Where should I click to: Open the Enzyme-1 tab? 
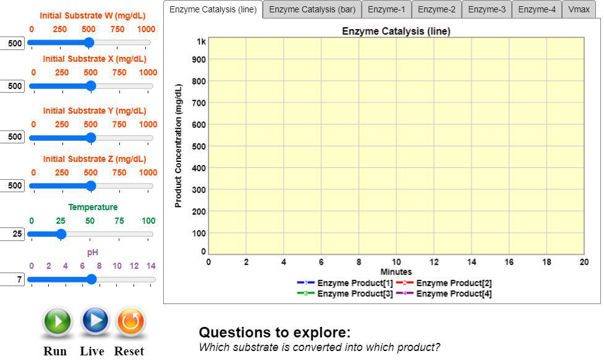(386, 9)
